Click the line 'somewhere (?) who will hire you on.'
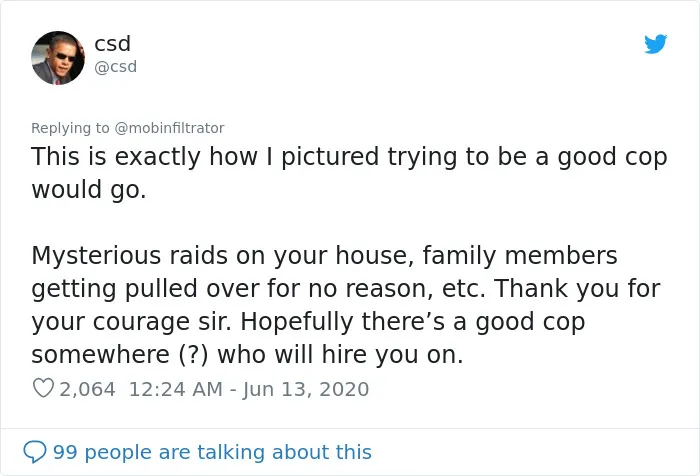700x476 pixels. coord(247,355)
